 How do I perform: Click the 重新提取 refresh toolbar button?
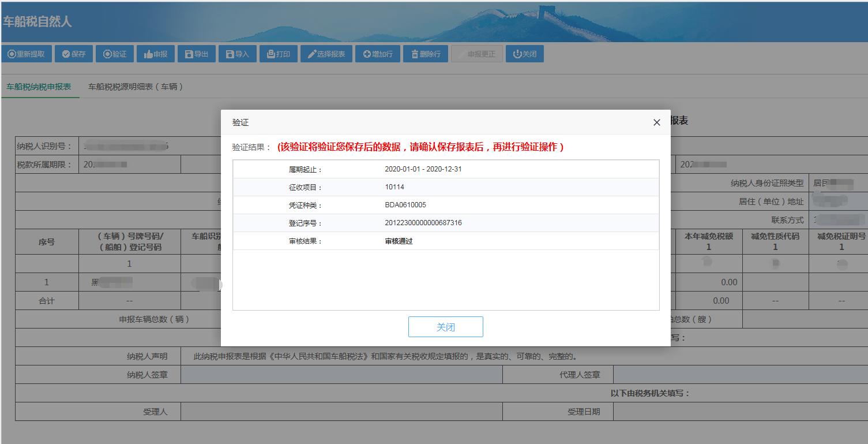pyautogui.click(x=27, y=54)
